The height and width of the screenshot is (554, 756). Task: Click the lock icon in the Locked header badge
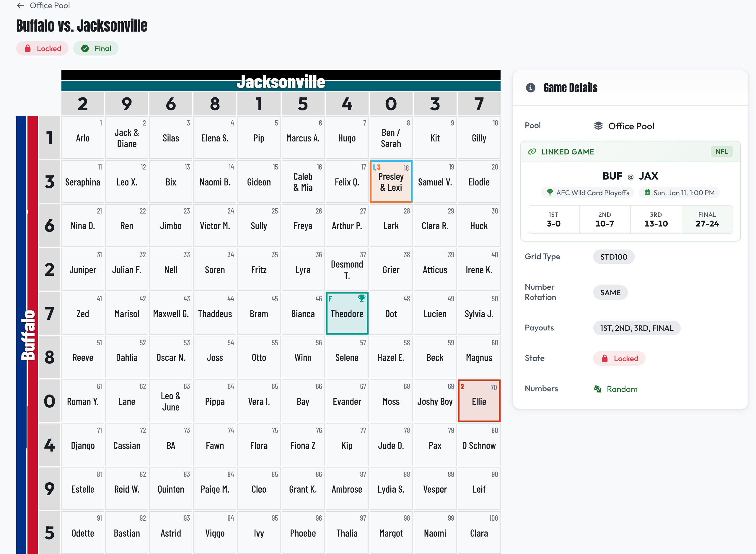point(28,48)
